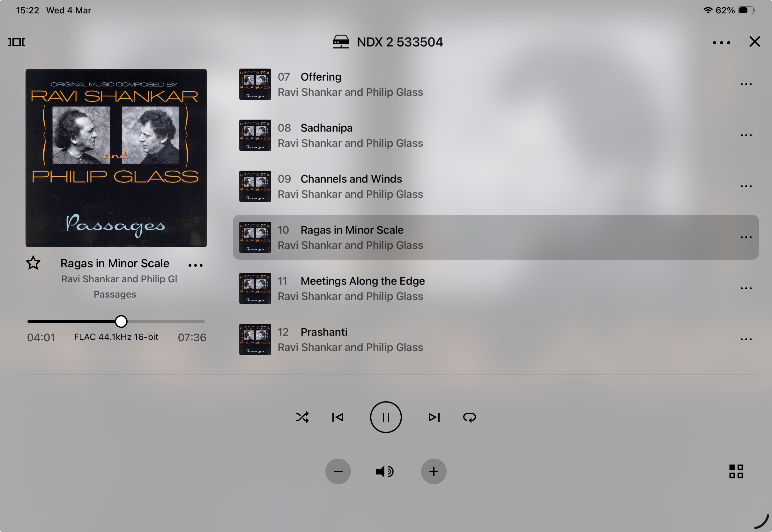
Task: Mute using the speaker icon
Action: pyautogui.click(x=385, y=471)
